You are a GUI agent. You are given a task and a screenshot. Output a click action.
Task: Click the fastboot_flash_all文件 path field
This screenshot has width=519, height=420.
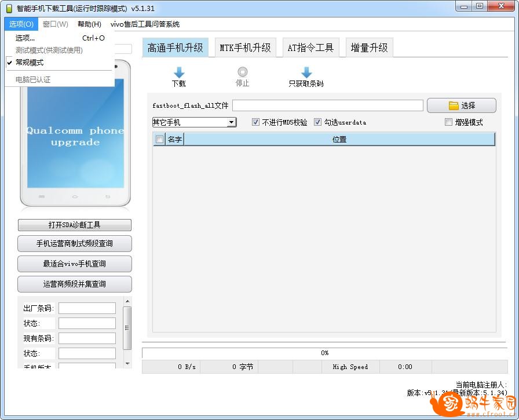click(x=328, y=105)
